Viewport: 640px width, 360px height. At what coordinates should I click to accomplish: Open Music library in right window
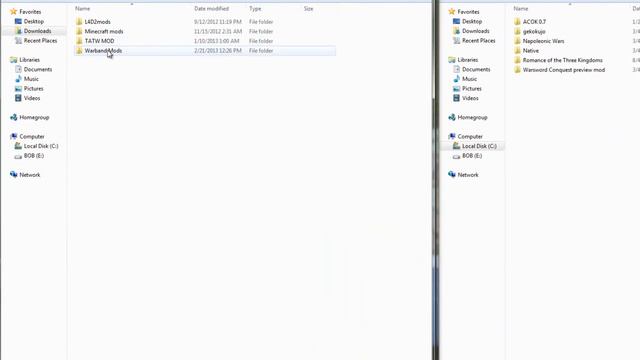(469, 79)
